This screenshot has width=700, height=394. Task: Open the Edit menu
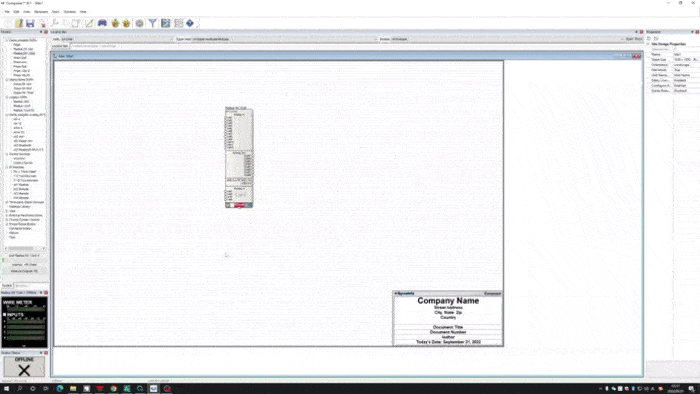click(x=16, y=12)
